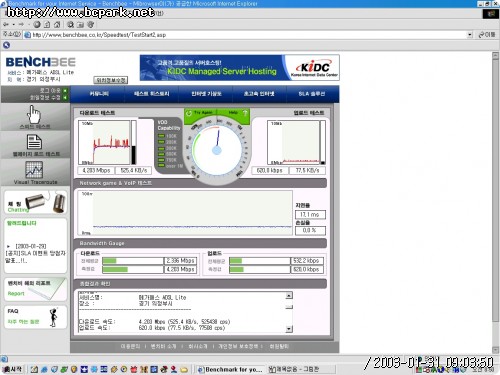
Task: Click the green arrow next to 회원정보 수정
Action: pos(65,97)
